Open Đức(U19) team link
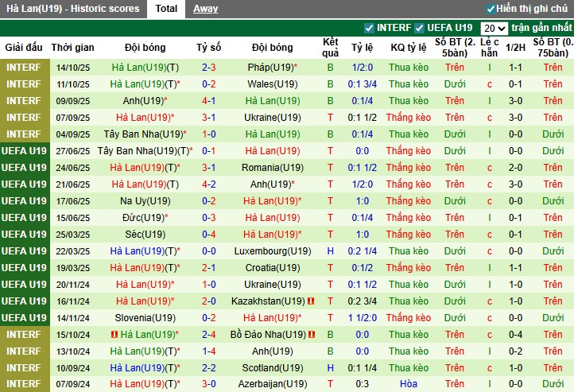Image resolution: width=574 pixels, height=392 pixels. [x=145, y=218]
